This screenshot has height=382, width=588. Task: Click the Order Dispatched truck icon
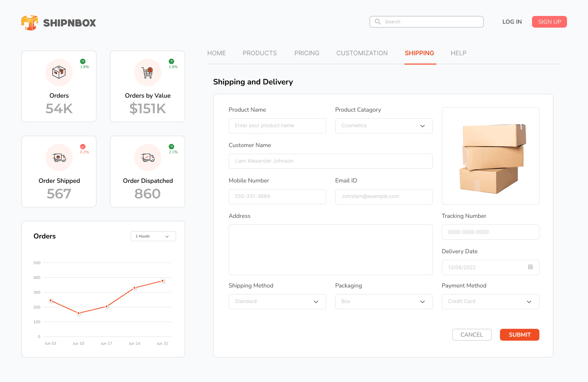point(147,158)
